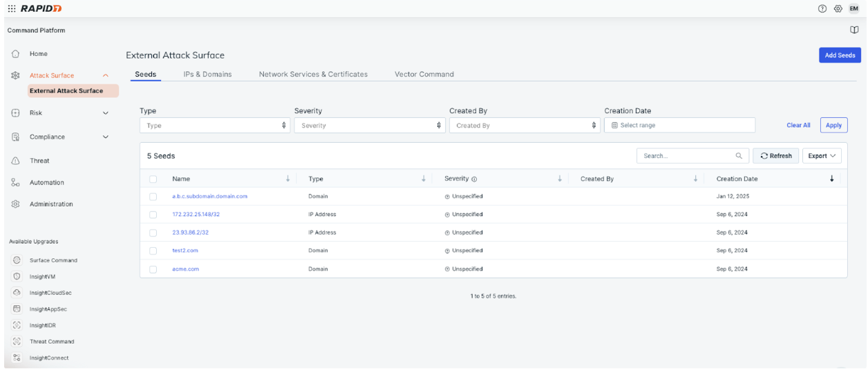Click the Automation icon in sidebar
The width and height of the screenshot is (868, 370).
point(15,183)
